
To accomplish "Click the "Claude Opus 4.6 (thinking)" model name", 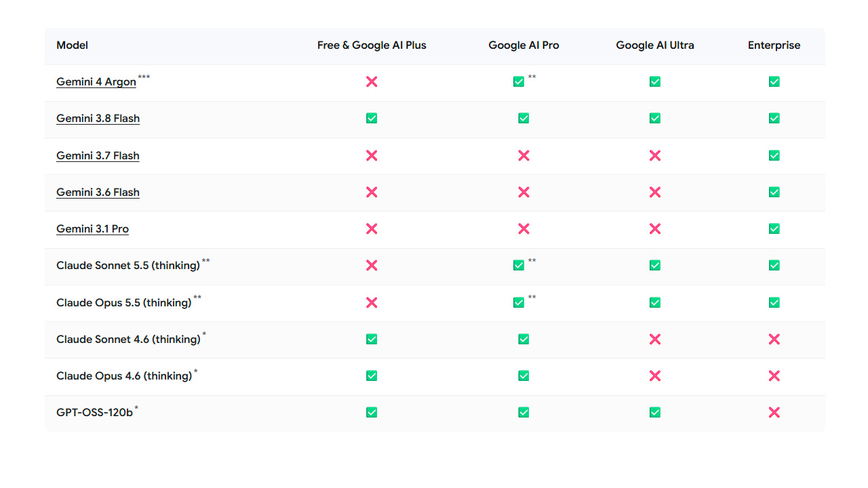I will (124, 376).
